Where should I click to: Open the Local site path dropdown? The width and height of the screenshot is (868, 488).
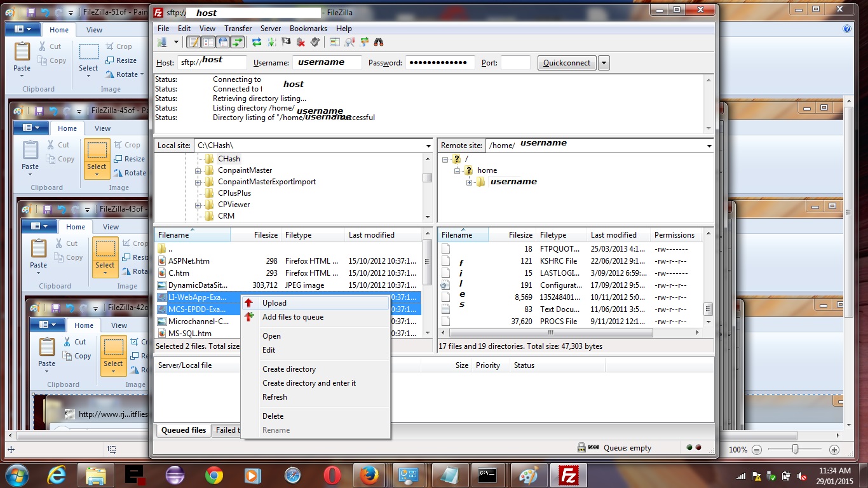coord(428,146)
